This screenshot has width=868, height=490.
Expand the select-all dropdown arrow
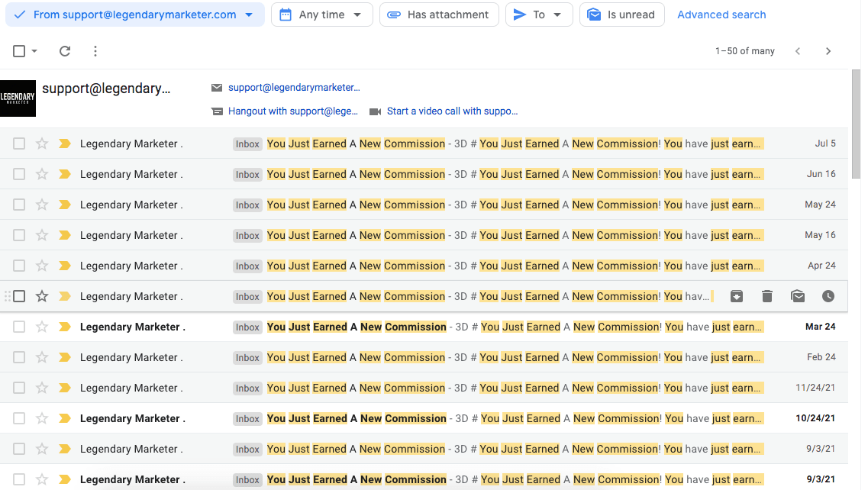(x=34, y=51)
